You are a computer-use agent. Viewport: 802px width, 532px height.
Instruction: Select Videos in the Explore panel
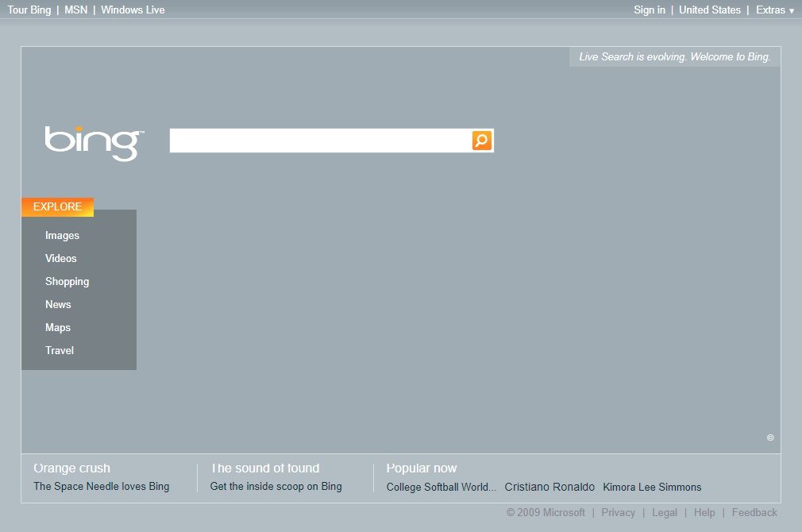61,258
